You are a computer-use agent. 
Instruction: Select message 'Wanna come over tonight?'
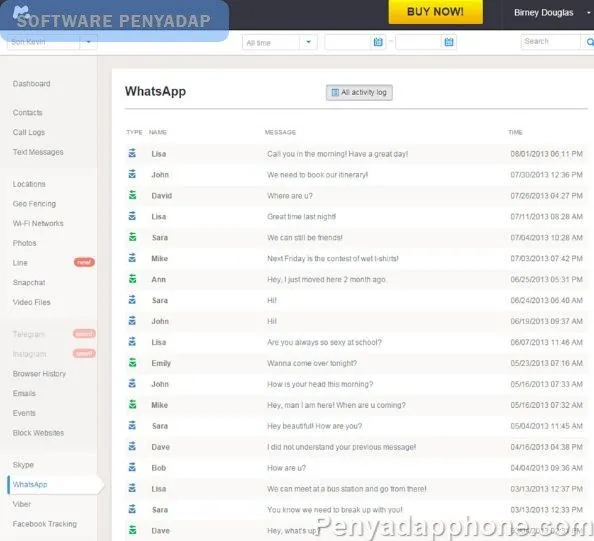(312, 363)
